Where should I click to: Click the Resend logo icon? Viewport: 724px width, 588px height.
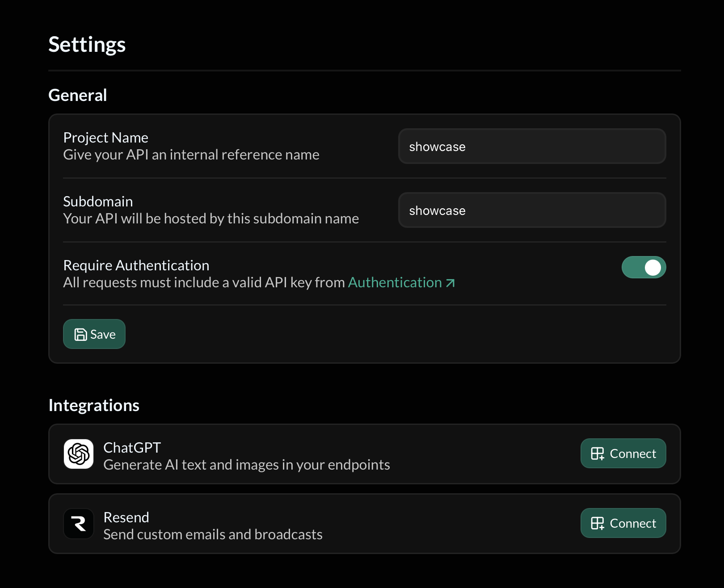click(x=79, y=524)
